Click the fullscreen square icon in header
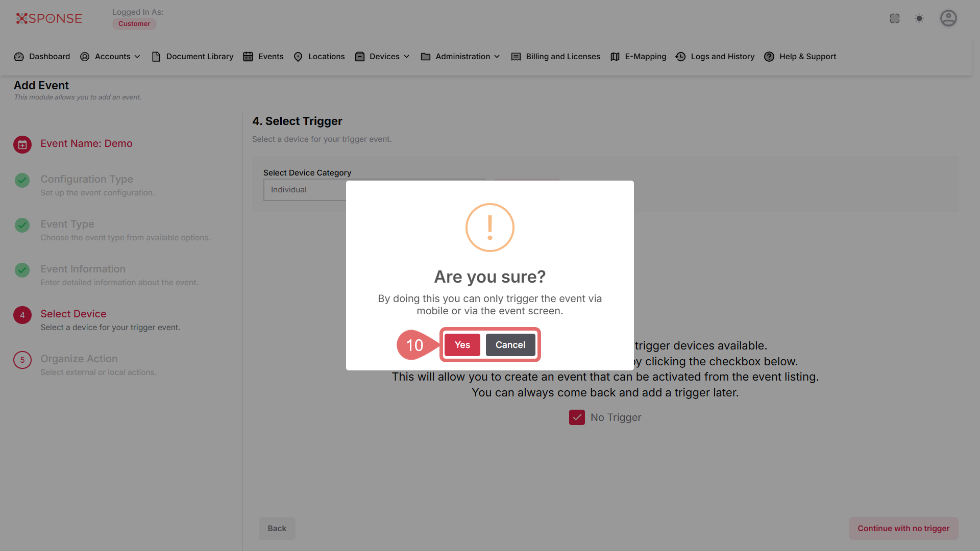 [x=895, y=18]
